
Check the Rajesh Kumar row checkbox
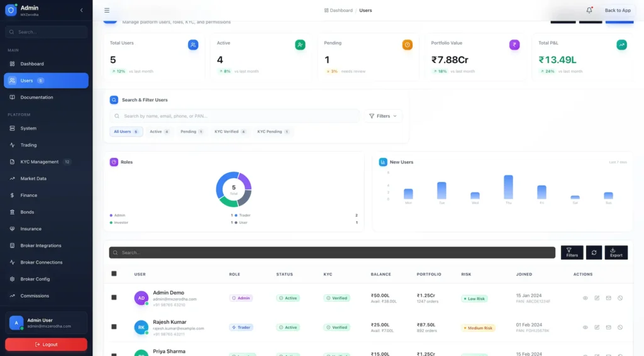[114, 327]
